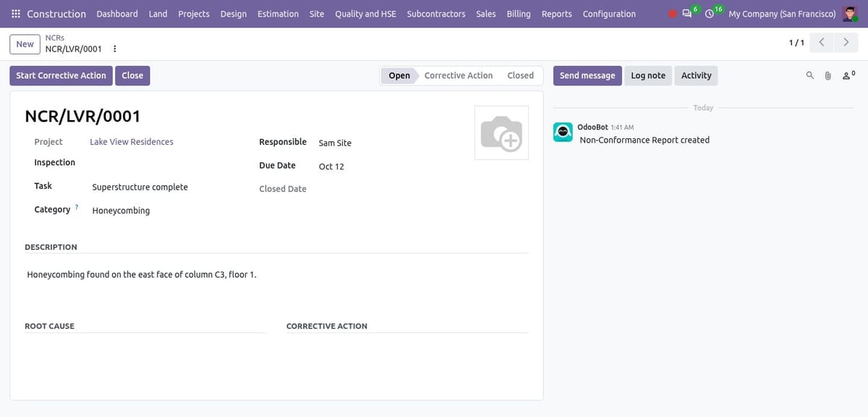Click the Log note button
This screenshot has height=417, width=868.
click(648, 75)
